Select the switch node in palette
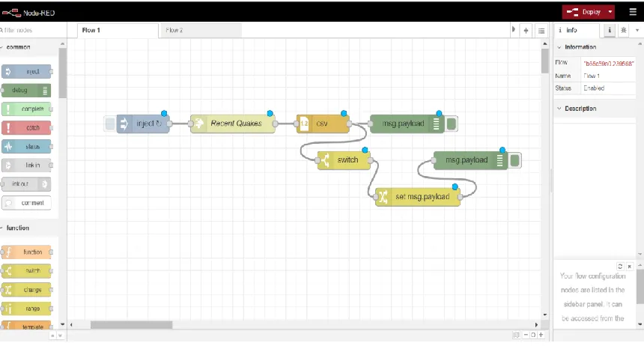Viewport: 644px width, 346px height. 27,271
